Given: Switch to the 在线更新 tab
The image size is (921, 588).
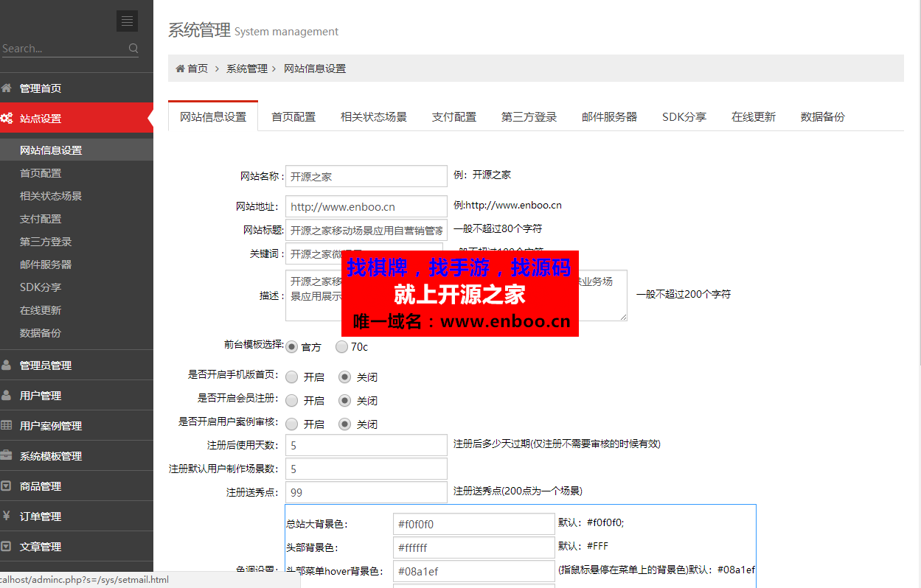Looking at the screenshot, I should (754, 116).
